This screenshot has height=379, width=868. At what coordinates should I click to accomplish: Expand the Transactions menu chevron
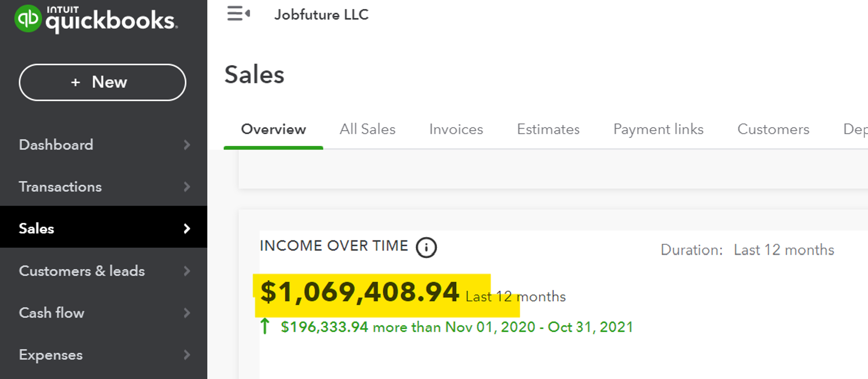187,187
